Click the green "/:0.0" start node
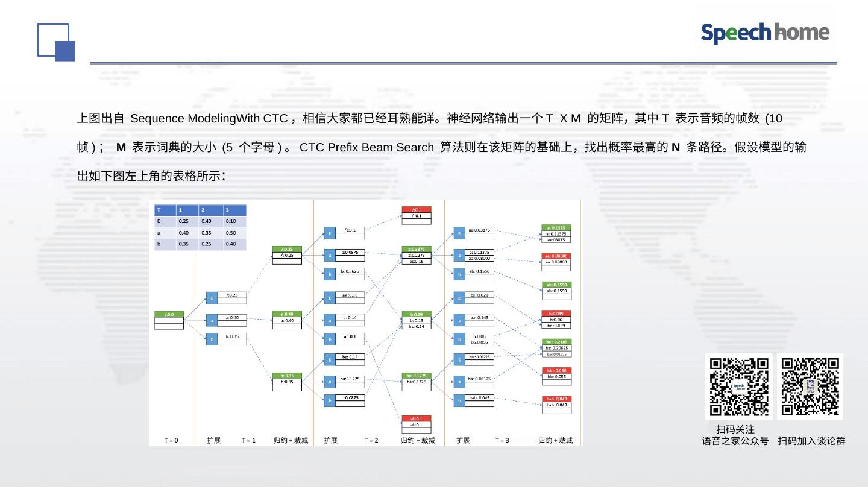This screenshot has height=489, width=868. (169, 314)
